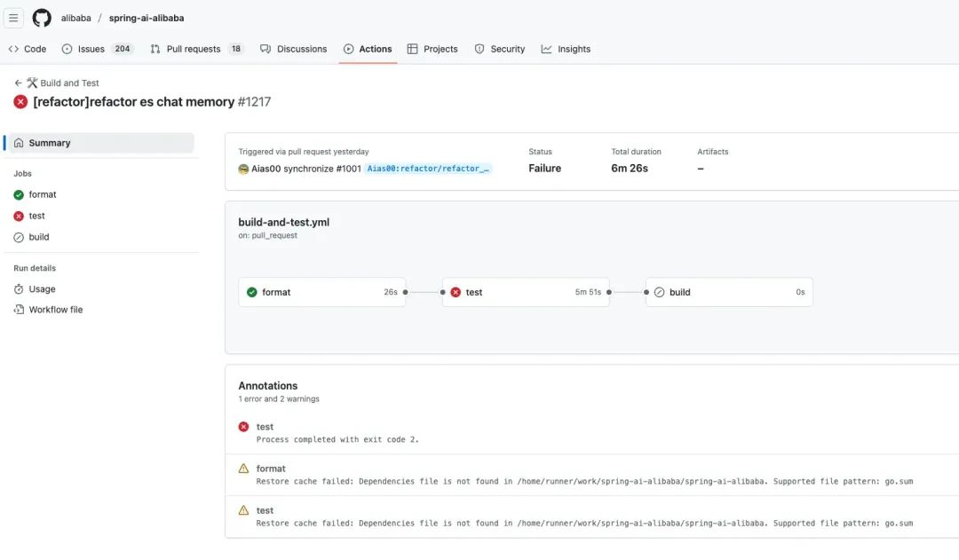Click the back arrow to Build and Test
Screen dimensions: 959x560
(18, 83)
